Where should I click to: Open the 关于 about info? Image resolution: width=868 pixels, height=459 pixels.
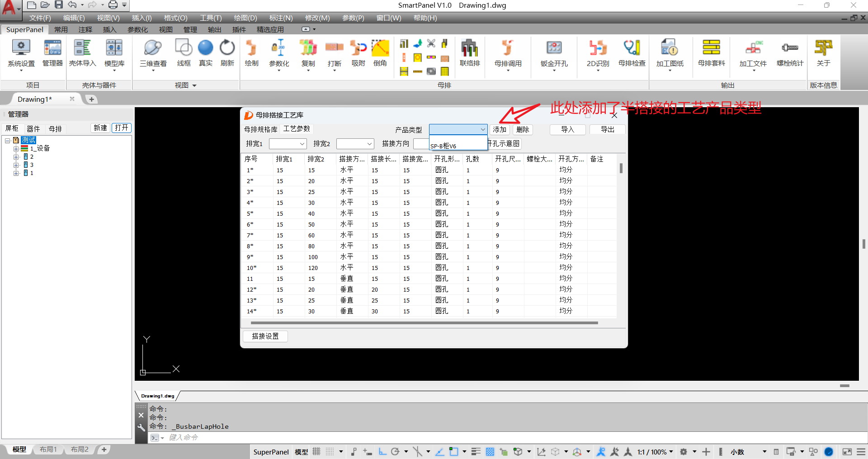823,54
